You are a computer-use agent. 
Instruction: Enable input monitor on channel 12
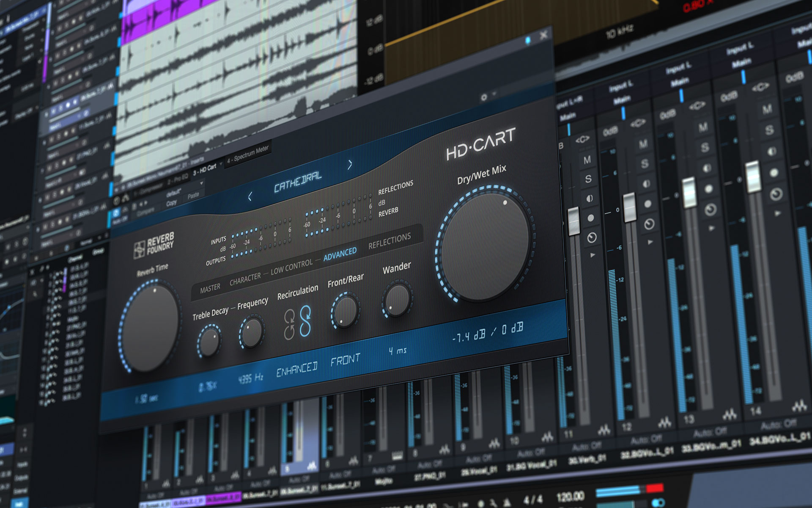[649, 224]
